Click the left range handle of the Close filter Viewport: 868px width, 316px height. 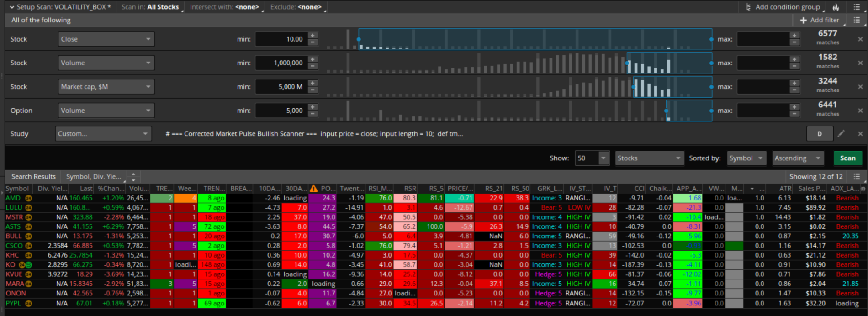point(359,40)
